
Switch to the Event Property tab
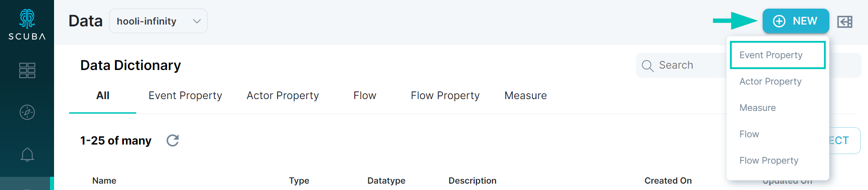coord(185,95)
